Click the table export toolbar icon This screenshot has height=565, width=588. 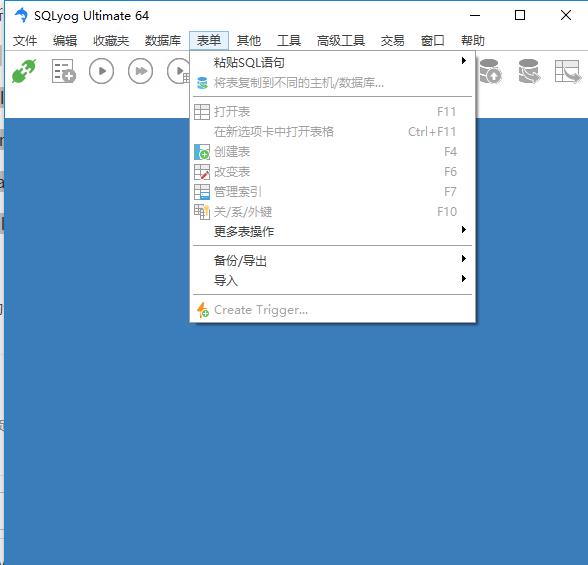[567, 71]
